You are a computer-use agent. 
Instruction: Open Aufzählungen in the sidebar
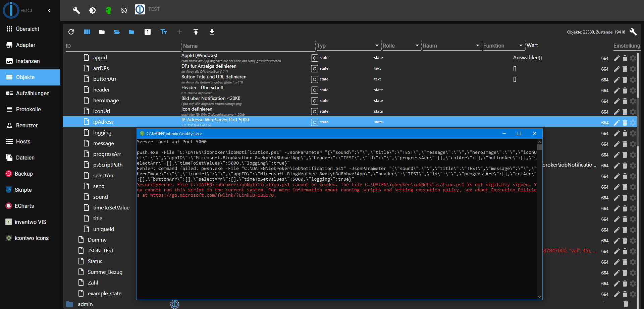30,93
